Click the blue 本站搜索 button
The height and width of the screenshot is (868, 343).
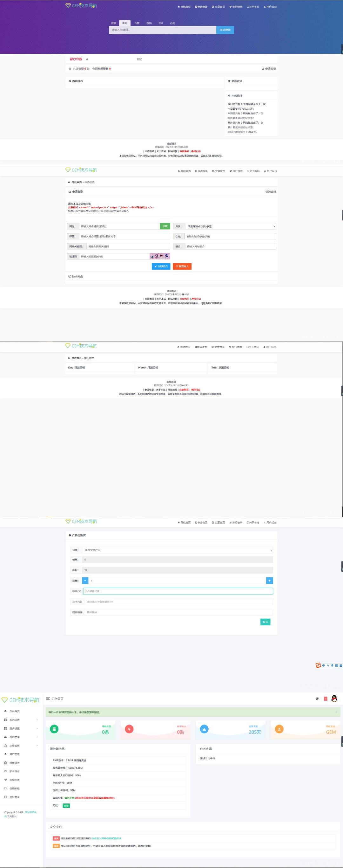pyautogui.click(x=225, y=30)
